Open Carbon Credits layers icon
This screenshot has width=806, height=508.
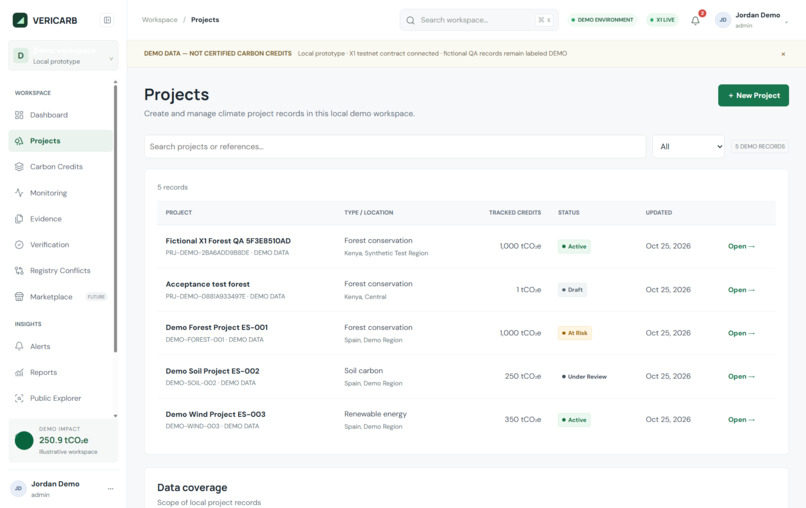19,167
